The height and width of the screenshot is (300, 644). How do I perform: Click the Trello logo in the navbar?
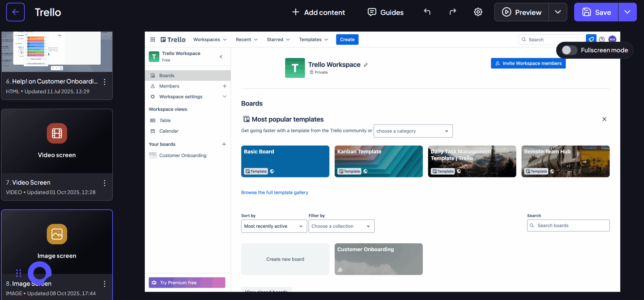tap(173, 39)
